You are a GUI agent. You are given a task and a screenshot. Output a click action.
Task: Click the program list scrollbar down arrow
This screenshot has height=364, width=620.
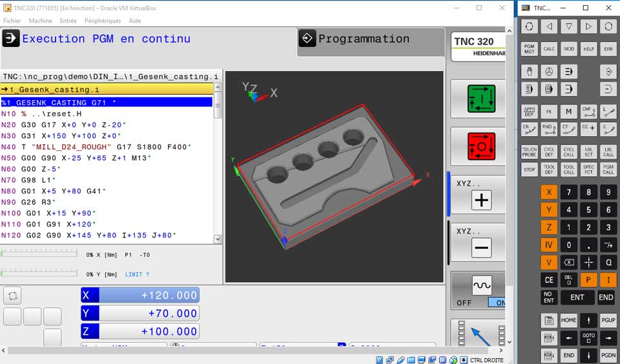pos(218,239)
